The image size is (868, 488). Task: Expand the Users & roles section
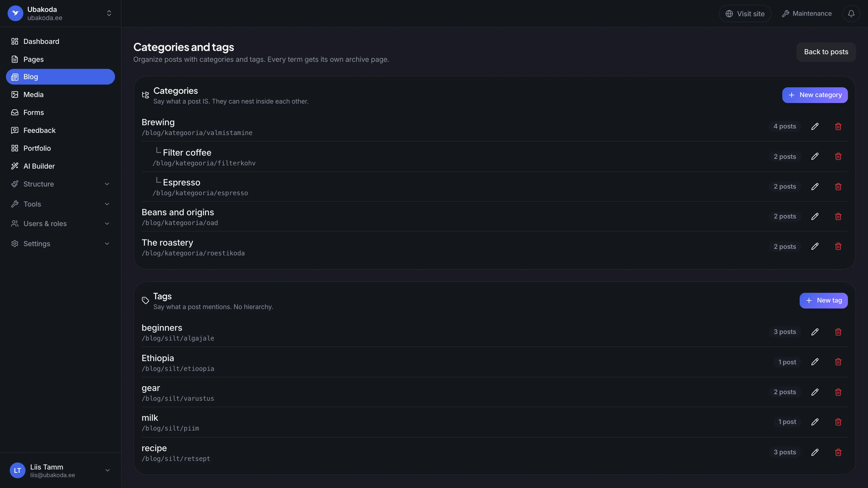pos(60,224)
